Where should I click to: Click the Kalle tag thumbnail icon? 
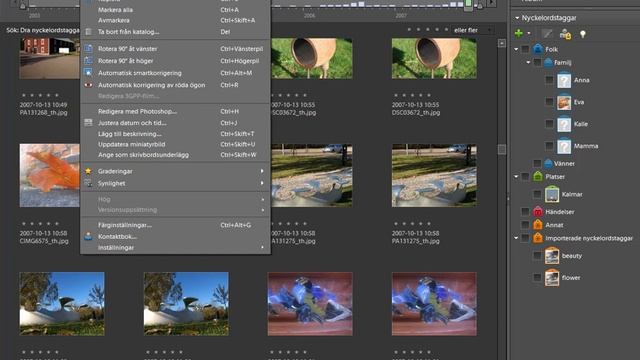[x=564, y=124]
